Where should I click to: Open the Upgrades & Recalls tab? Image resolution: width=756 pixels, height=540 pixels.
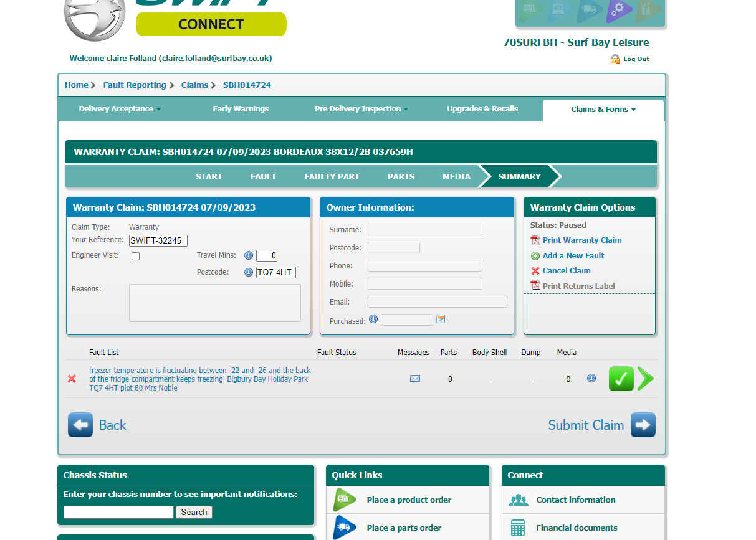[482, 109]
